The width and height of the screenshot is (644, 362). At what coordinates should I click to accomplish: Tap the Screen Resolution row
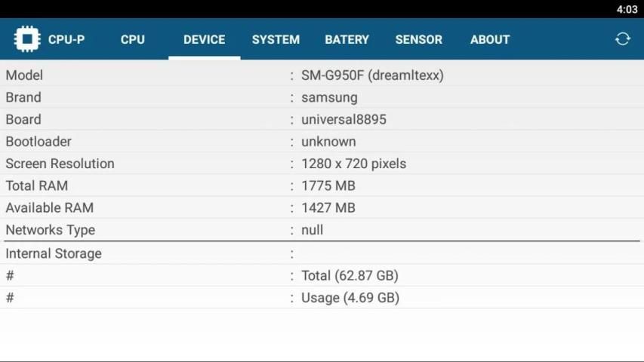322,164
